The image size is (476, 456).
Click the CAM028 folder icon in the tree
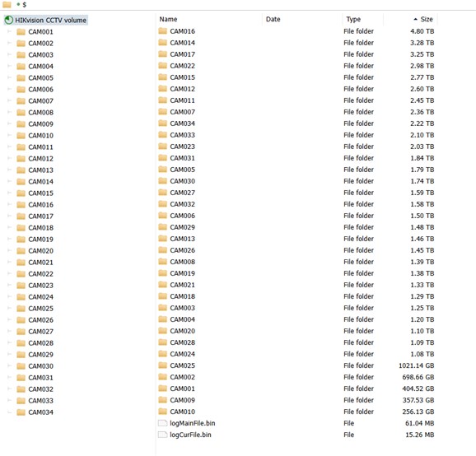point(21,343)
